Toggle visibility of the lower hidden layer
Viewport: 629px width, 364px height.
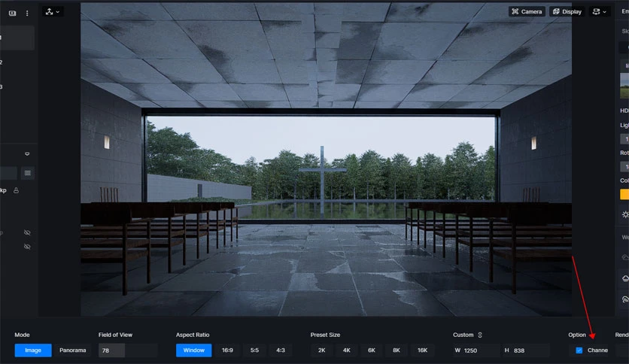27,247
